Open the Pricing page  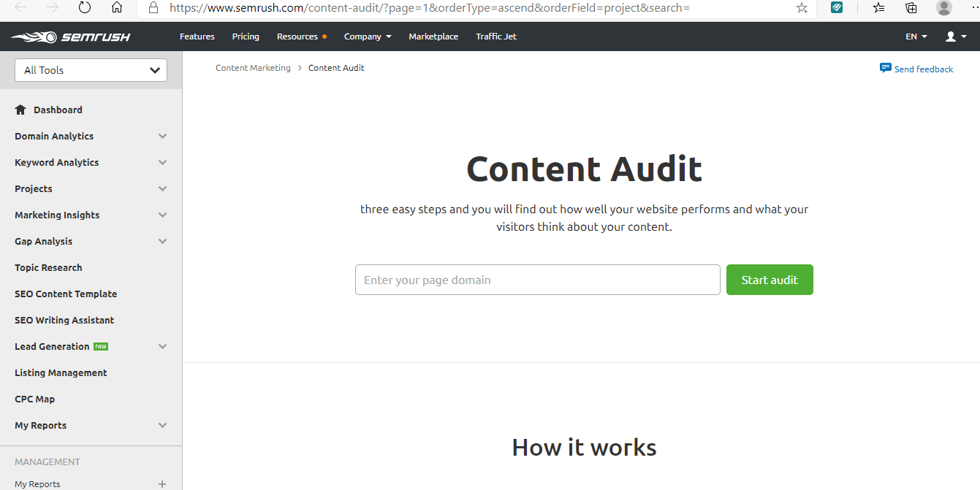click(x=246, y=37)
